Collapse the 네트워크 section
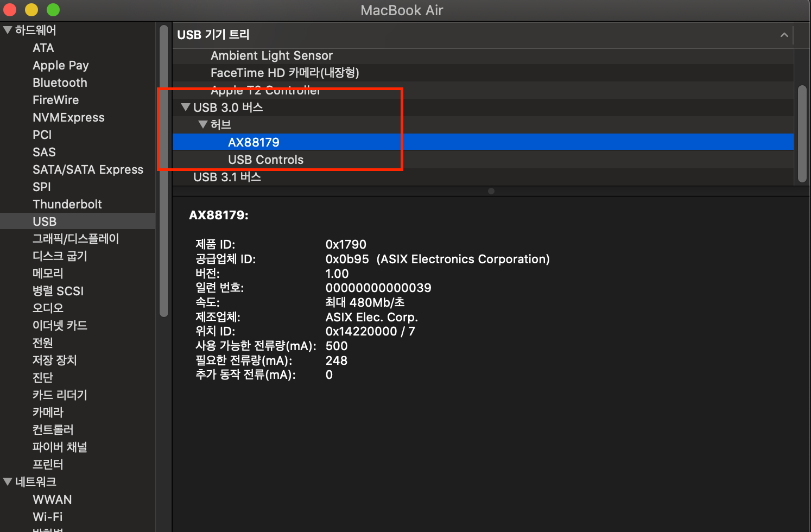 coord(8,482)
